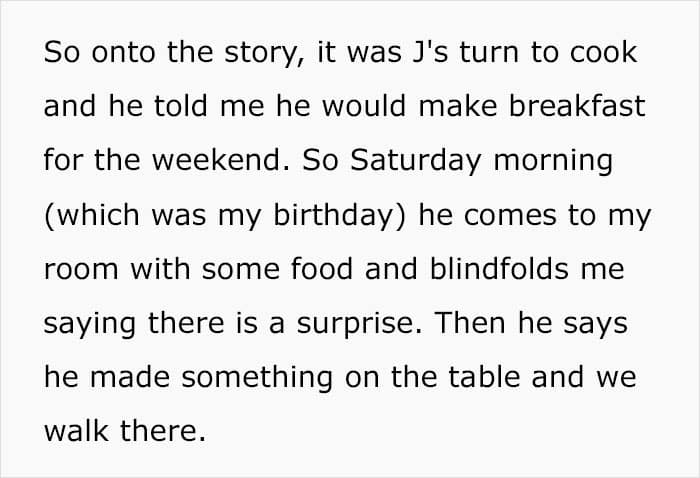
Task: Click the word "walk" in last line
Action: 76,431
